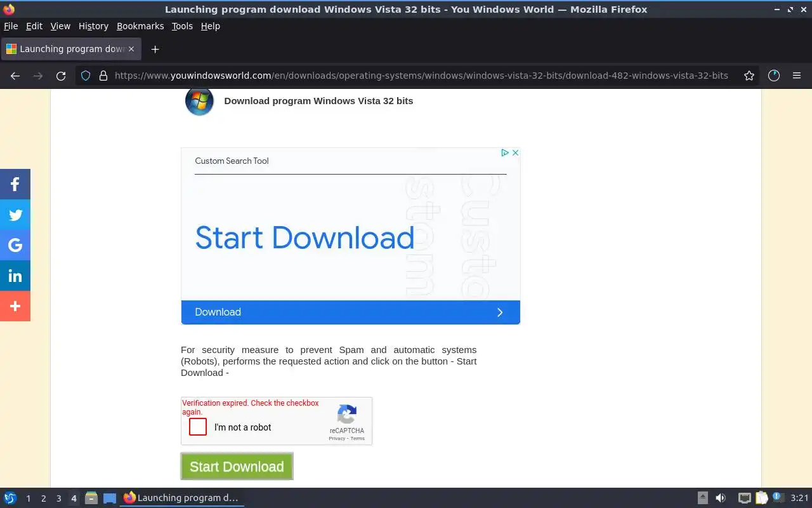Open the system start menu icon
This screenshot has height=508, width=812.
coord(10,498)
